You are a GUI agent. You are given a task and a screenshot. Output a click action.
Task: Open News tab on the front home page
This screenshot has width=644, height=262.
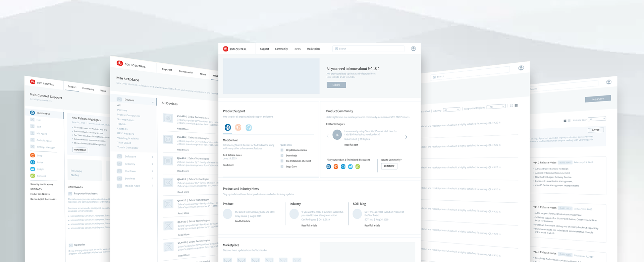(x=298, y=49)
